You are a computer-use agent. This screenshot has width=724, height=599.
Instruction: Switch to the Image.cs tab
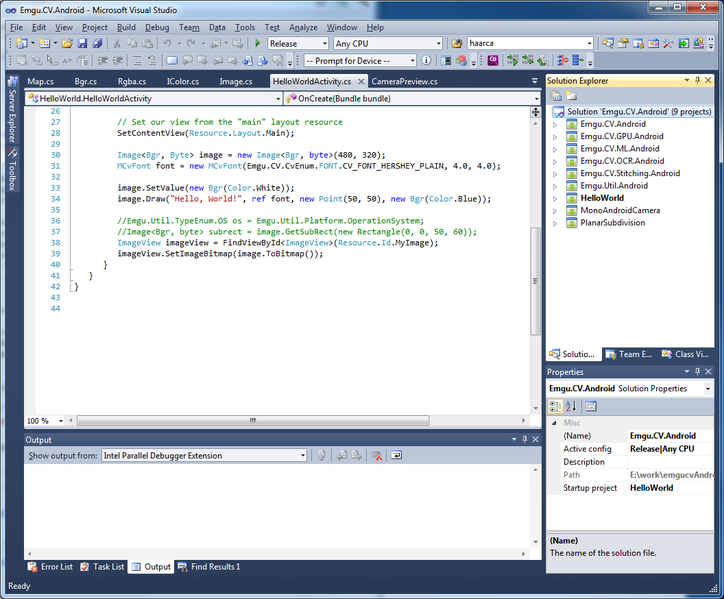click(236, 81)
